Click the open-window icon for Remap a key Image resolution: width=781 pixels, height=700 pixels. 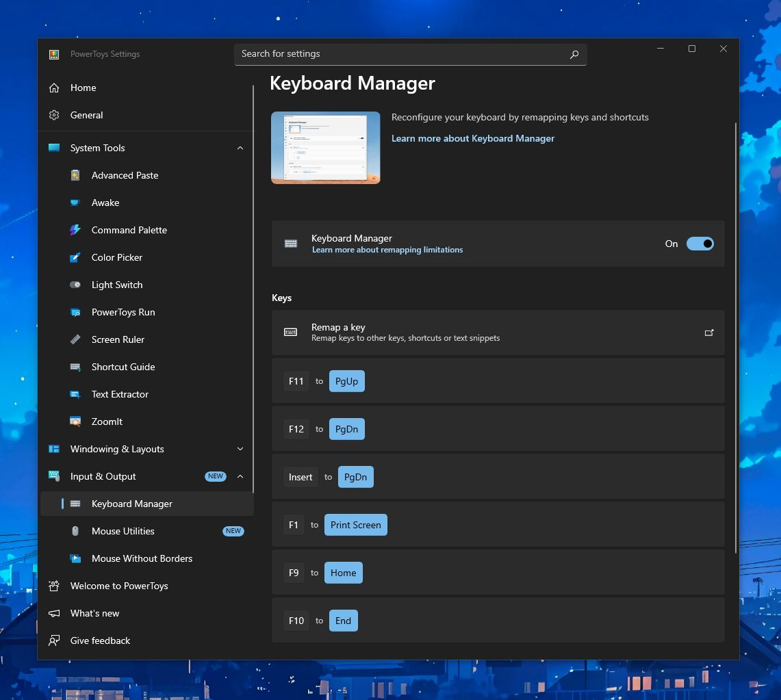pos(708,333)
